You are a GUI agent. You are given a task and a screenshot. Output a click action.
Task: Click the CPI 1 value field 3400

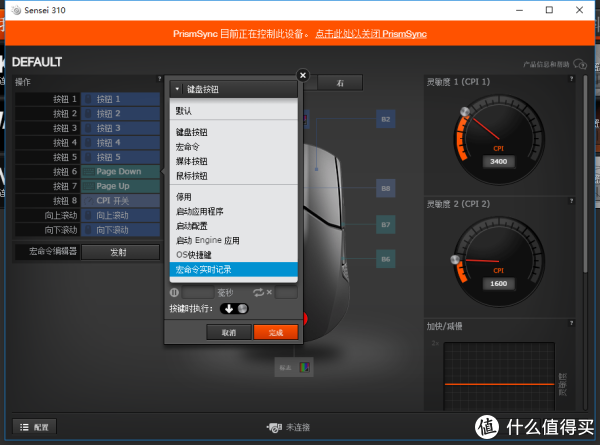pyautogui.click(x=498, y=161)
